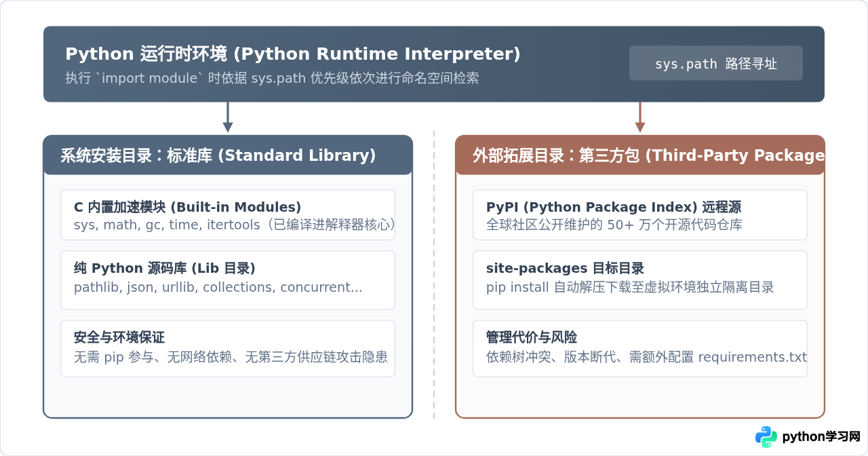The width and height of the screenshot is (868, 456).
Task: Open the PyPI (Python Package Index) 远程源 card
Action: coord(640,215)
